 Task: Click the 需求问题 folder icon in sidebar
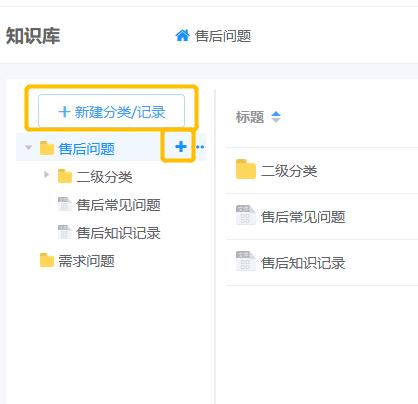tap(47, 260)
